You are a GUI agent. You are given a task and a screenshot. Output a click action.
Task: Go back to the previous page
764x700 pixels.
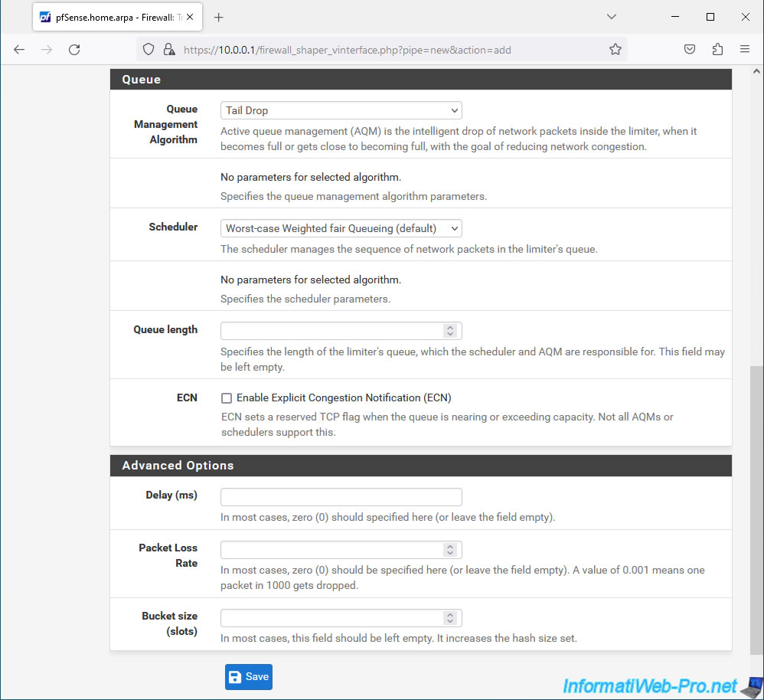19,50
